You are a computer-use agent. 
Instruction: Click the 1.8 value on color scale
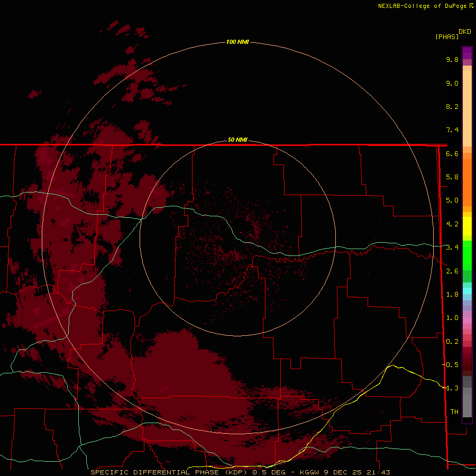452,295
